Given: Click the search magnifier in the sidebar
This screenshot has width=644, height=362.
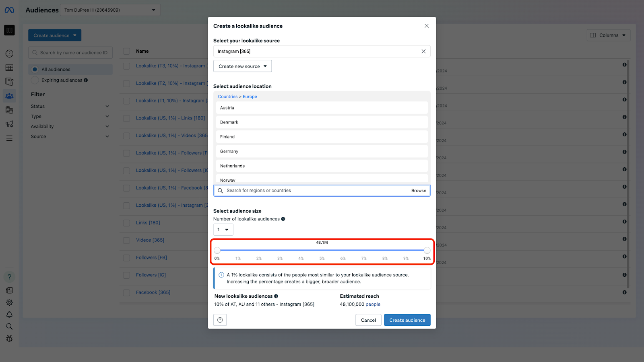Looking at the screenshot, I should click(x=9, y=327).
